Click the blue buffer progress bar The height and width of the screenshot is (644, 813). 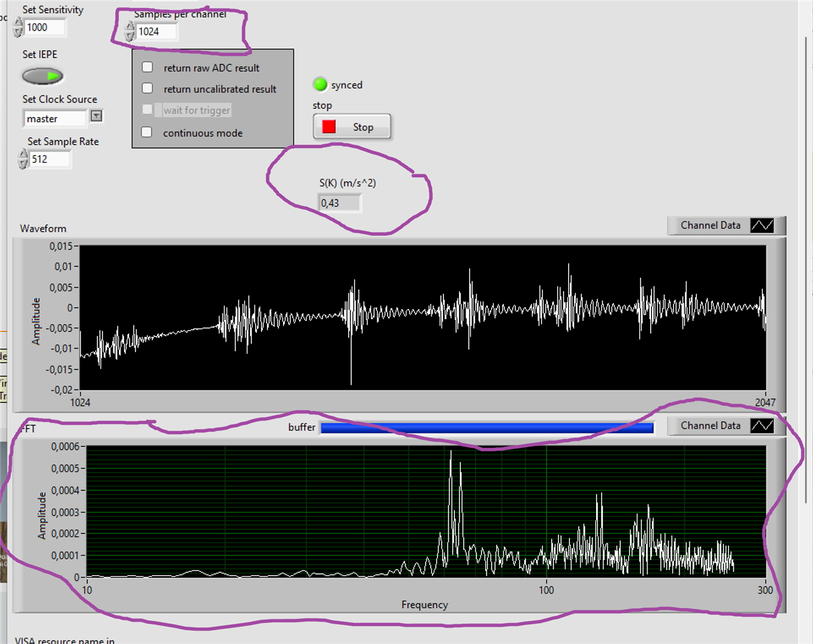(487, 428)
